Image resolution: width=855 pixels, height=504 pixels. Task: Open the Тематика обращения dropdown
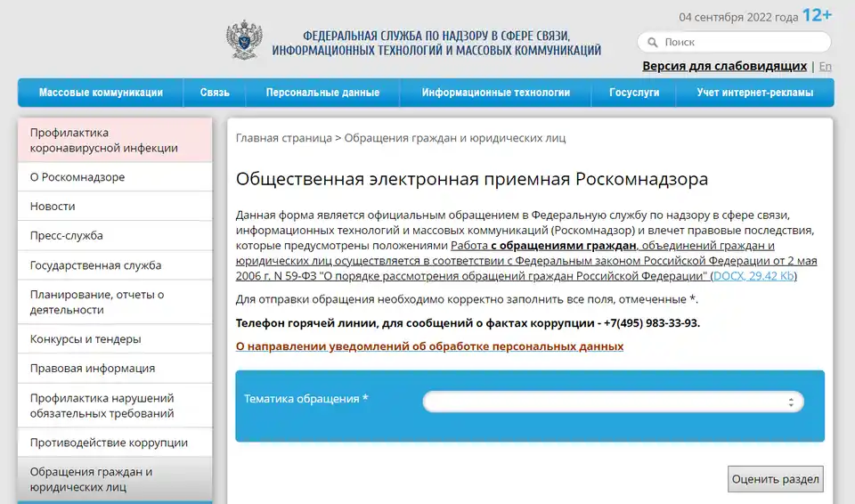(613, 402)
